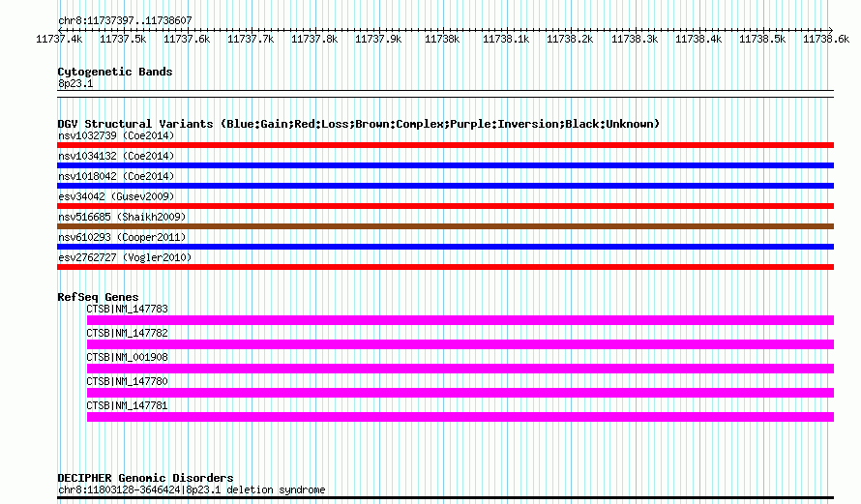Select the 11738.2k ruler tick label

(570, 40)
